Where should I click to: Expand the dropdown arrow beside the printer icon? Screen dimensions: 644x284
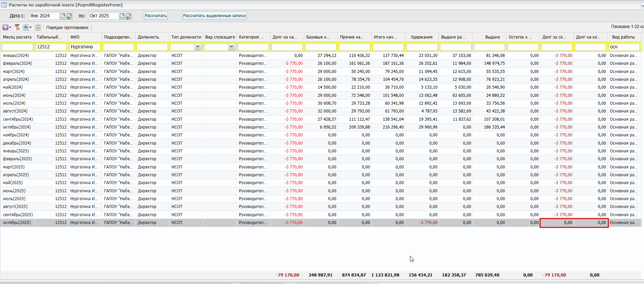pos(31,27)
